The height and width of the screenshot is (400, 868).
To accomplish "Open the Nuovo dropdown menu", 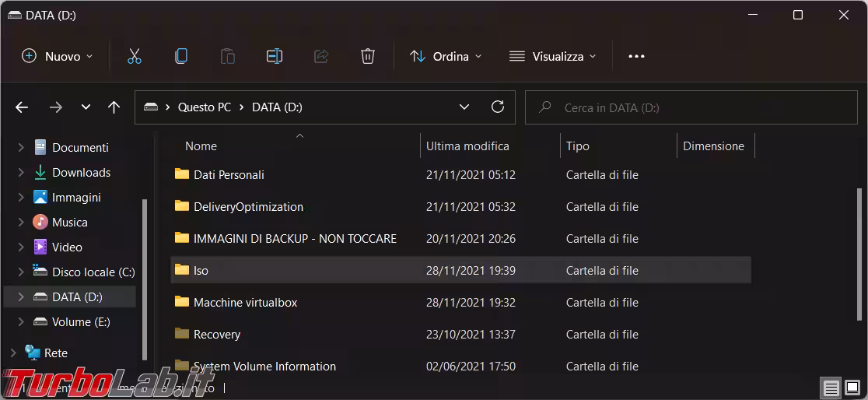I will [58, 56].
